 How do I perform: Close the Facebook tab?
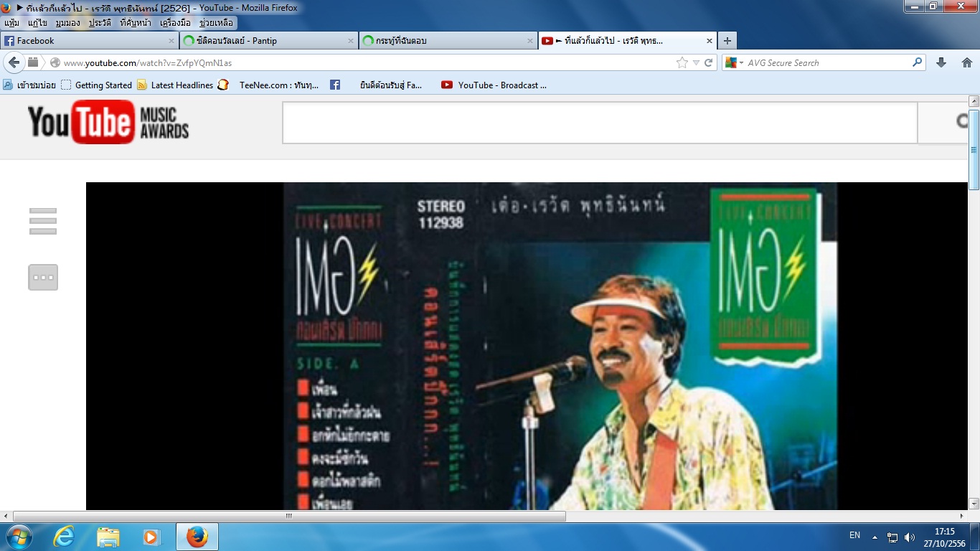pyautogui.click(x=171, y=41)
